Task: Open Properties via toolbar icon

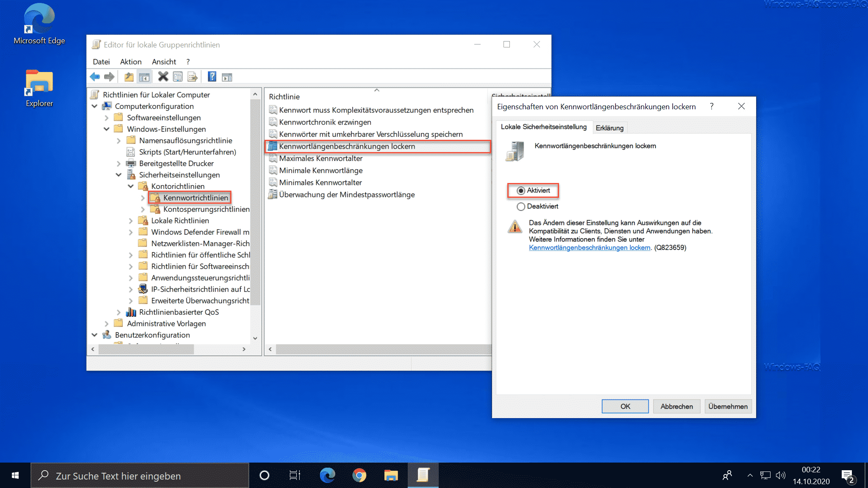Action: click(x=178, y=77)
